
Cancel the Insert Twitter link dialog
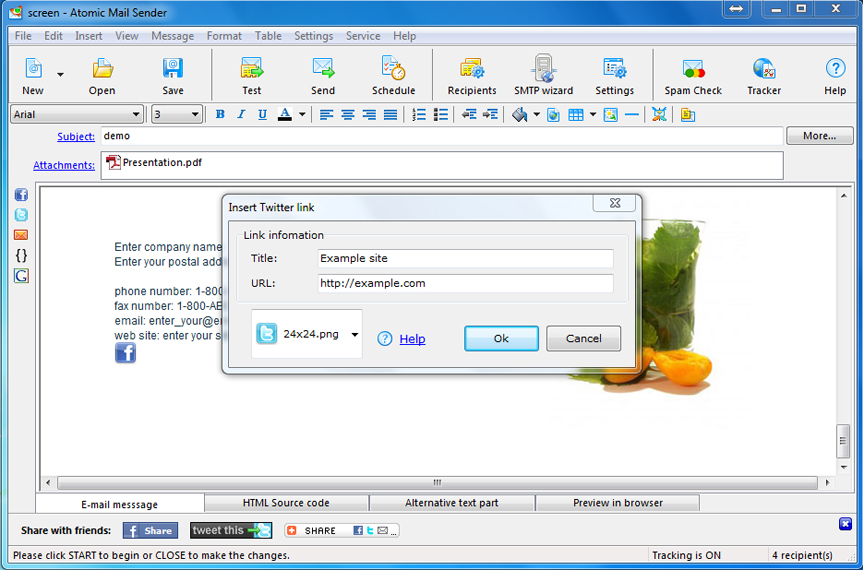(583, 338)
